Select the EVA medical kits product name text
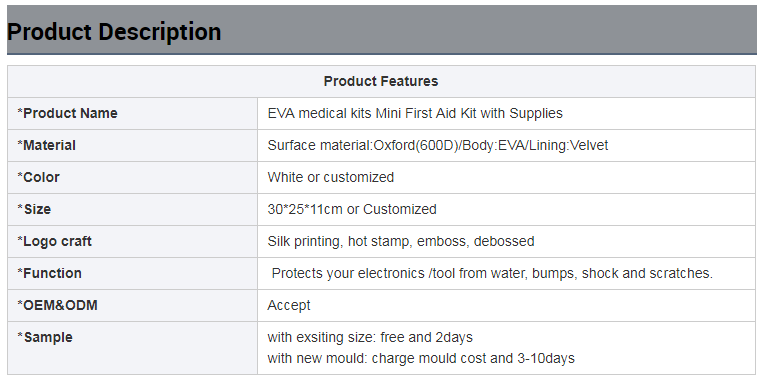The image size is (783, 382). pyautogui.click(x=415, y=113)
